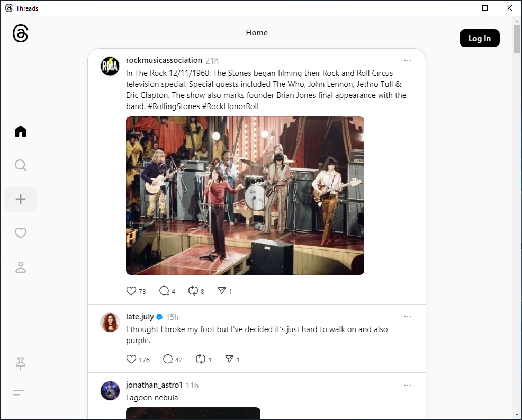Open Search from the sidebar
The width and height of the screenshot is (522, 420).
click(x=20, y=165)
